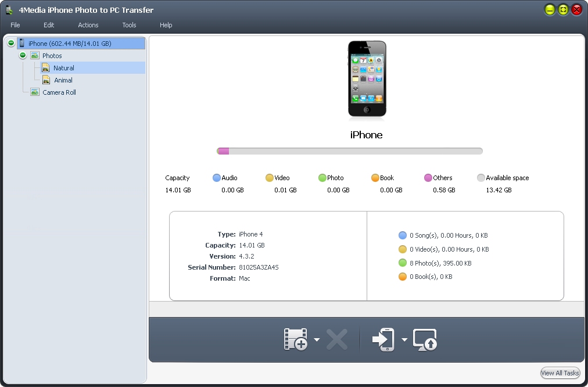Image resolution: width=588 pixels, height=387 pixels.
Task: Click the Type value iPhone 4
Action: click(x=251, y=234)
